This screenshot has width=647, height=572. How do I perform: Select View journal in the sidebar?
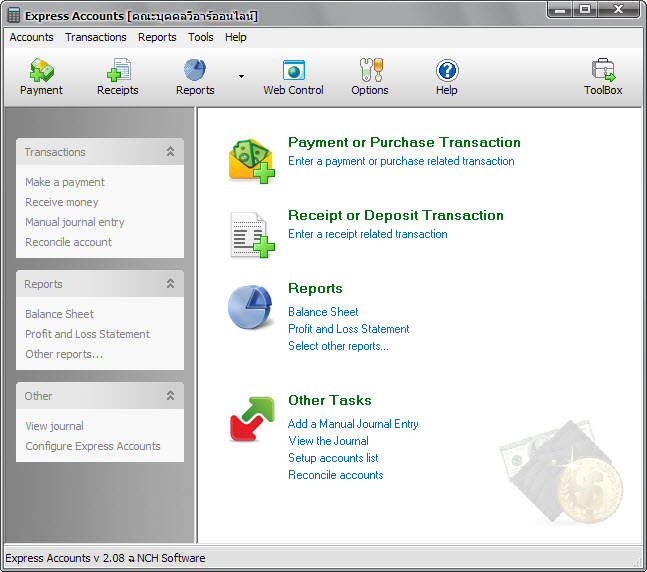tap(54, 426)
